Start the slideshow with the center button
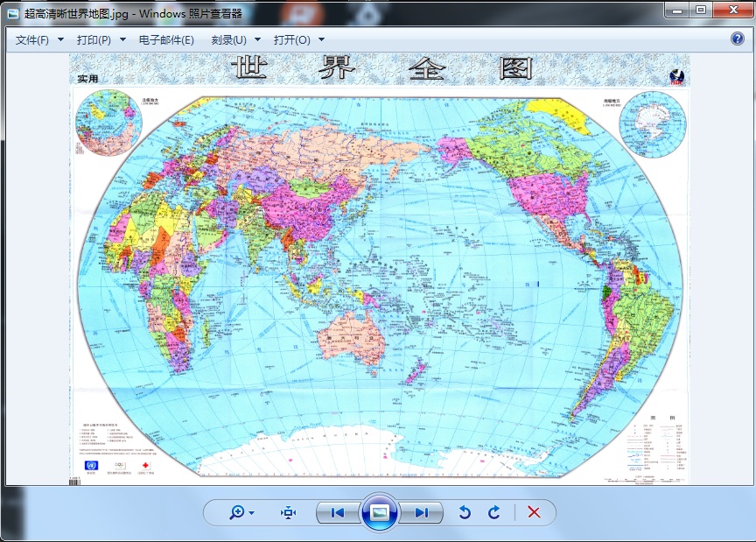The image size is (756, 542). coord(380,513)
